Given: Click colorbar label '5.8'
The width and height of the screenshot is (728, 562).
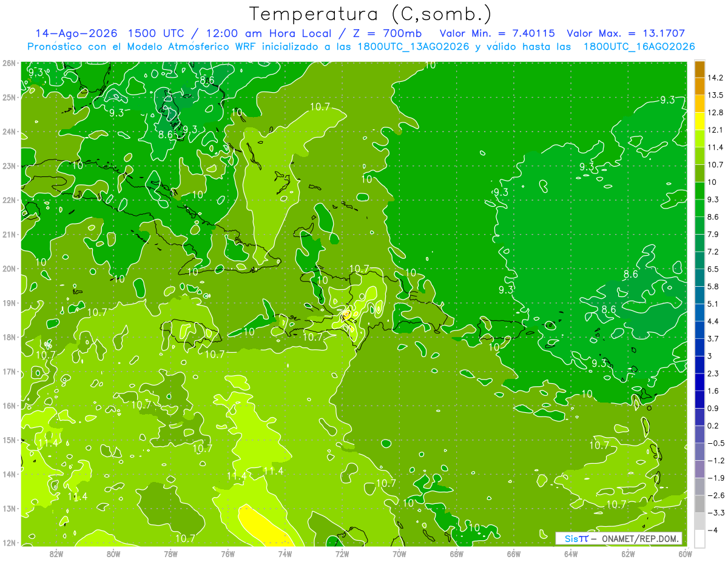Looking at the screenshot, I should click(713, 286).
